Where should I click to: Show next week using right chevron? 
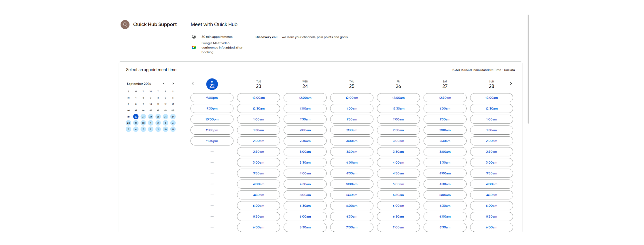[x=511, y=84]
